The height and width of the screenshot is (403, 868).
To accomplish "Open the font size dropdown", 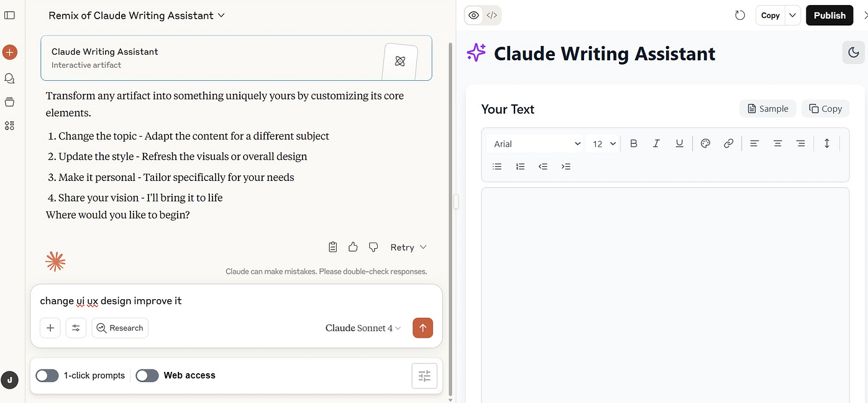I will pyautogui.click(x=601, y=143).
